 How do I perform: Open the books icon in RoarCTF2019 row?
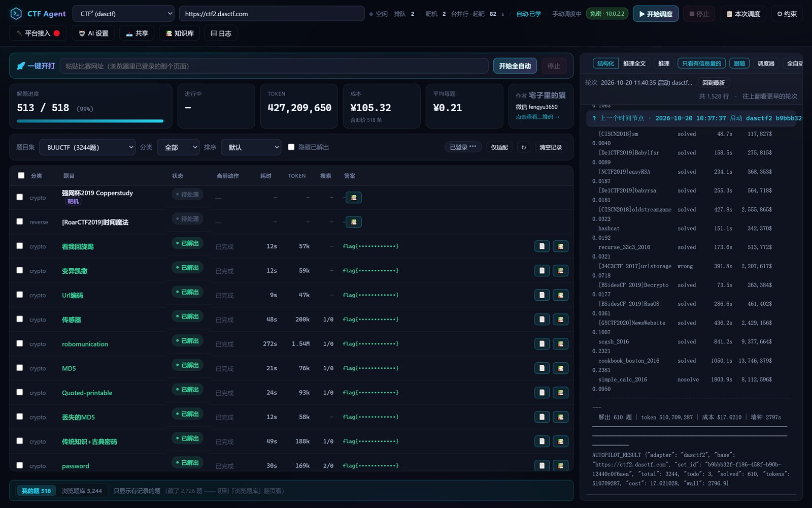click(354, 221)
